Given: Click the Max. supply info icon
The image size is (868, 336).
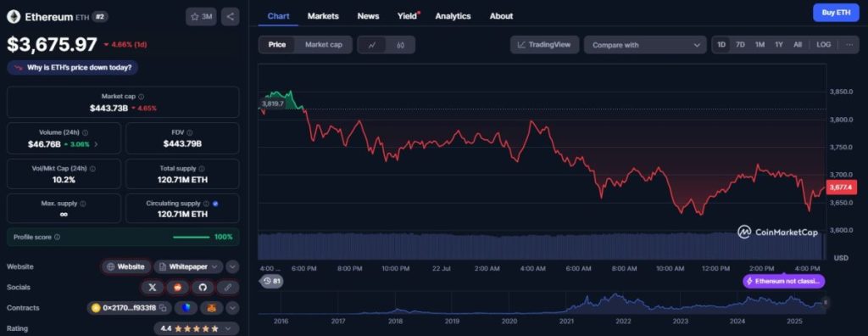Looking at the screenshot, I should 83,204.
